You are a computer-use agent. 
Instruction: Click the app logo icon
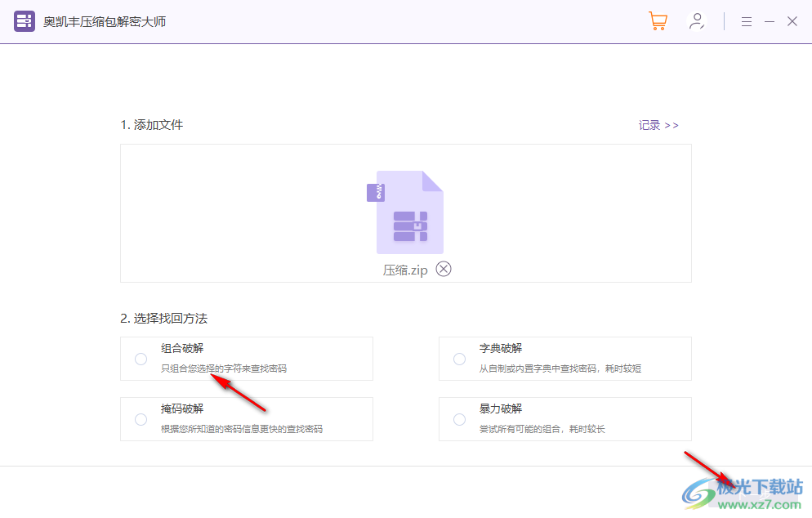[x=25, y=21]
